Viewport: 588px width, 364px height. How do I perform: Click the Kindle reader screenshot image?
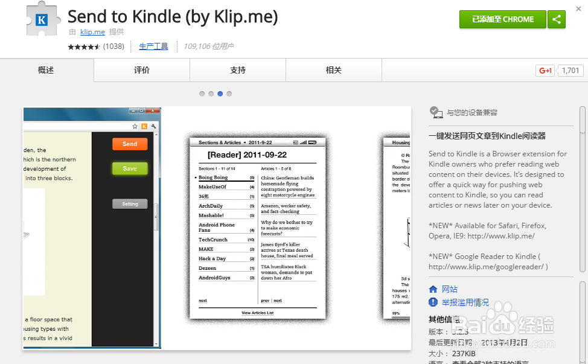pyautogui.click(x=258, y=228)
